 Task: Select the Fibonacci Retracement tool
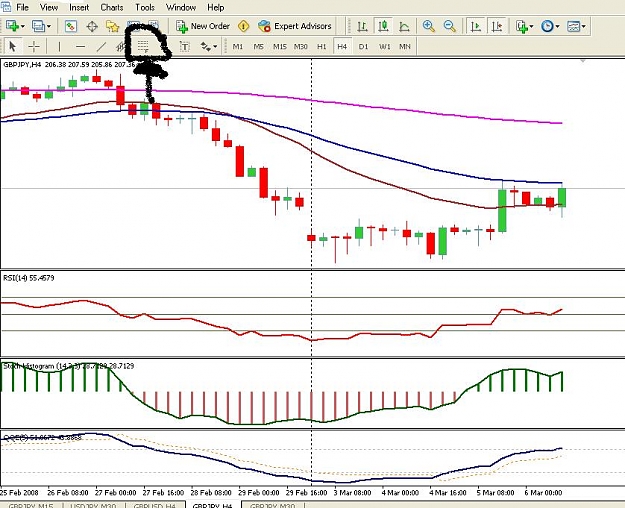[x=143, y=47]
